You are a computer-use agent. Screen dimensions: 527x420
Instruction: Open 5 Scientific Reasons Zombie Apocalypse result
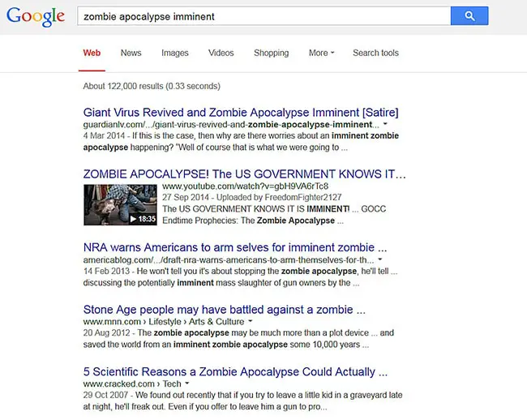[x=235, y=371]
